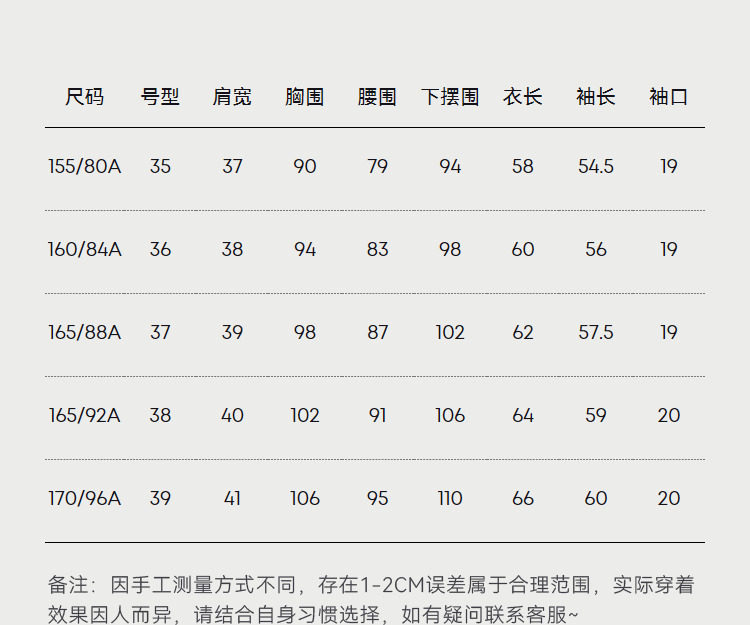Click the 165/92A size row label

85,415
